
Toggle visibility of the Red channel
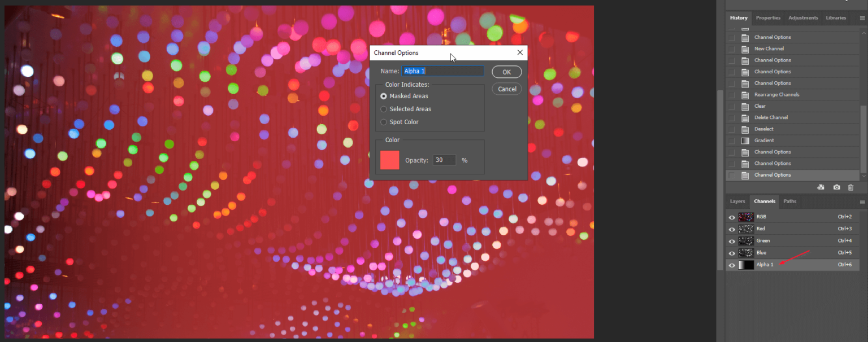(732, 229)
